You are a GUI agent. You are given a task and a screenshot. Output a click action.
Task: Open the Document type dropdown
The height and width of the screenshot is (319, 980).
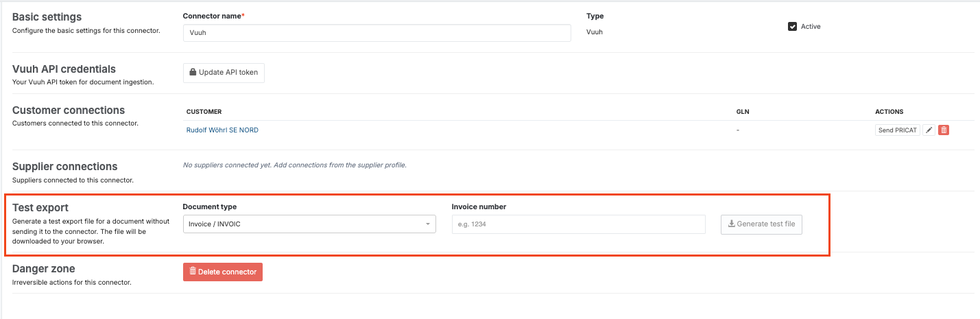point(309,224)
